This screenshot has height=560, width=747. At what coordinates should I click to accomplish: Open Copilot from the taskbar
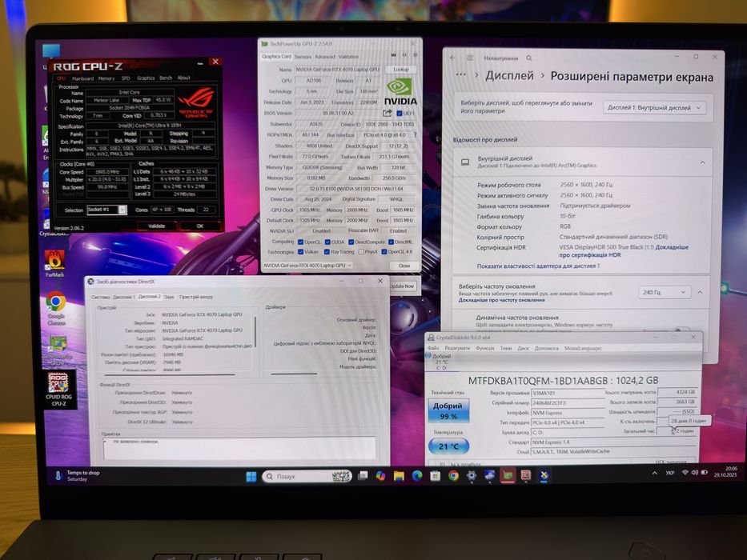click(380, 476)
